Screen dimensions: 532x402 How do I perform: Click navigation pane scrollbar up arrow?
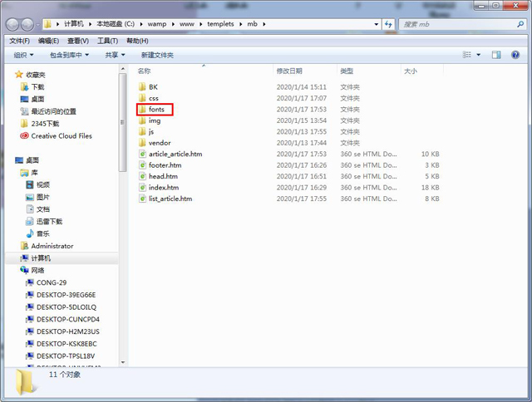point(123,69)
